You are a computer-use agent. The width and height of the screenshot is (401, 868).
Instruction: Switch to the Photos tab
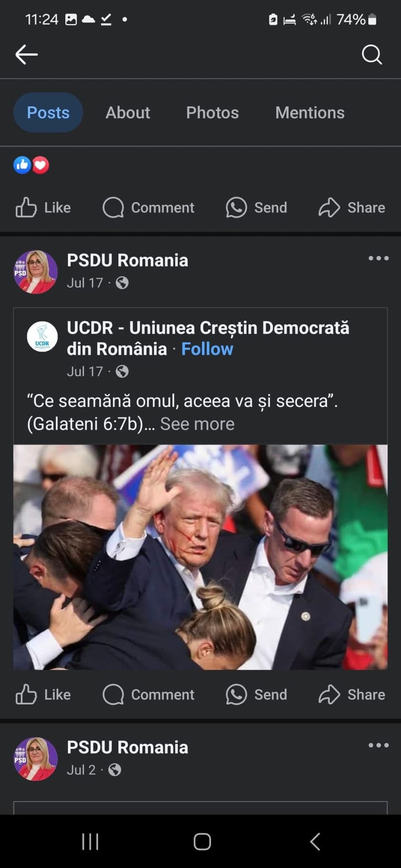tap(212, 113)
